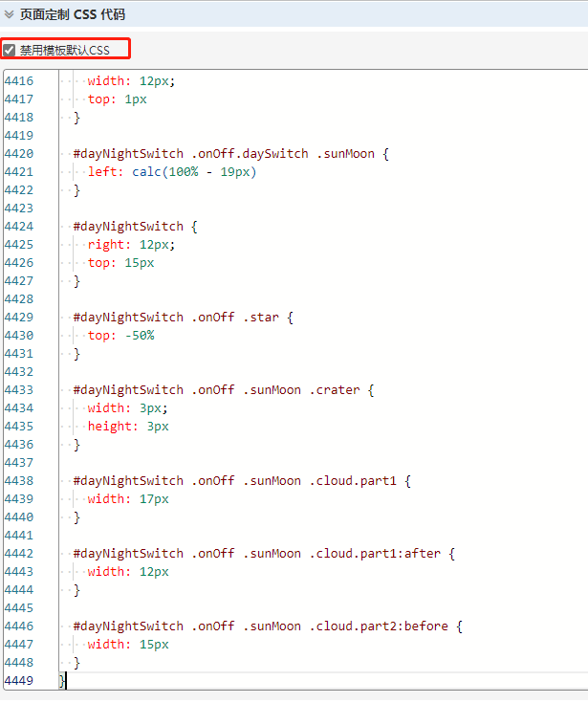The image size is (588, 703).
Task: Collapse the 页面定制 CSS 代码 section chevron
Action: (9, 14)
